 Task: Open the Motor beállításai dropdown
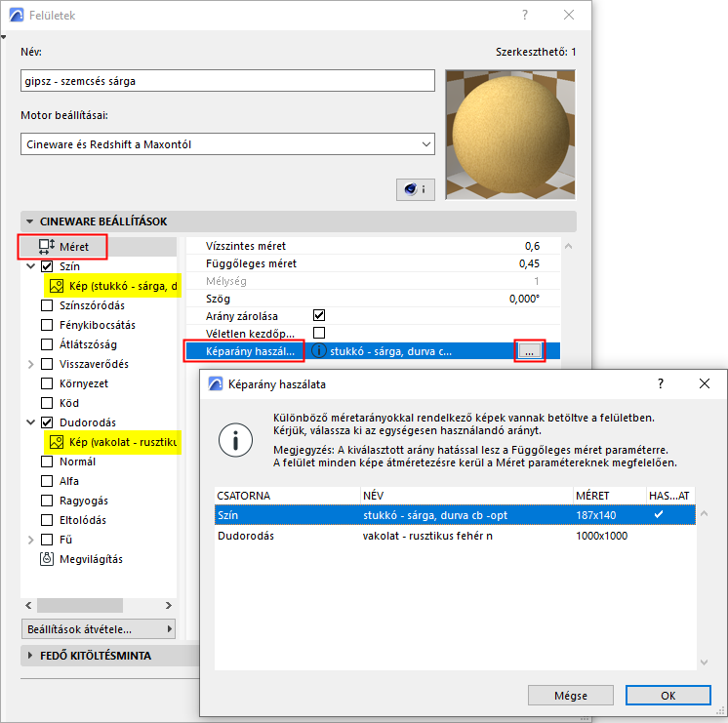(x=227, y=144)
